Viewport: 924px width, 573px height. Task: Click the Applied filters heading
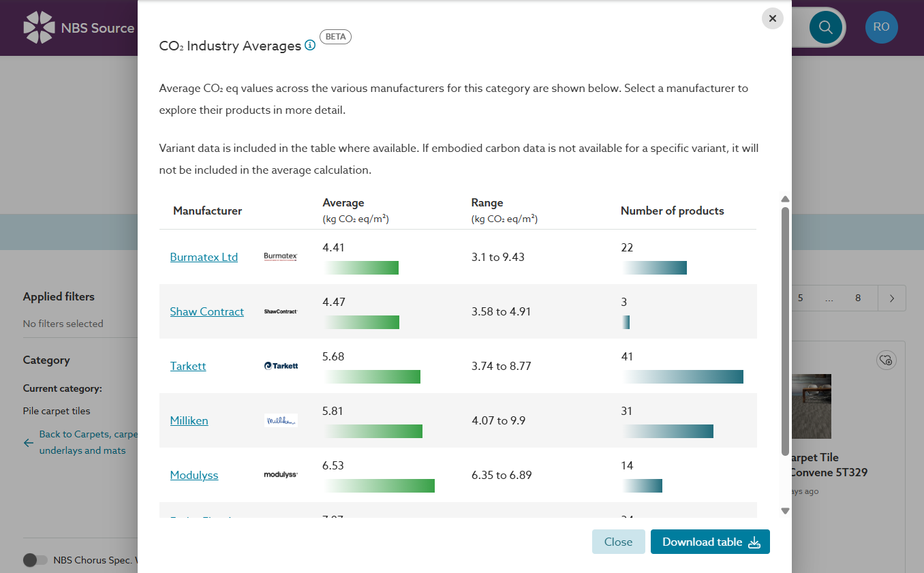59,296
